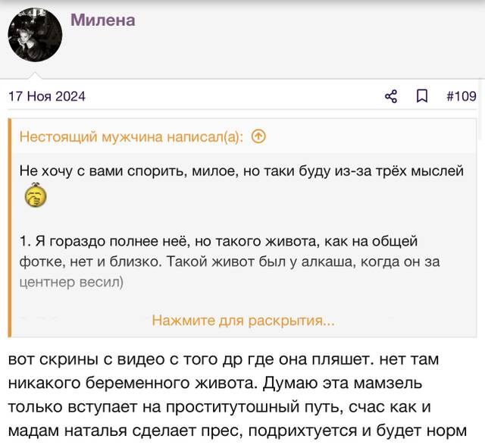
Task: Open the post number #109 permalink
Action: pos(462,96)
